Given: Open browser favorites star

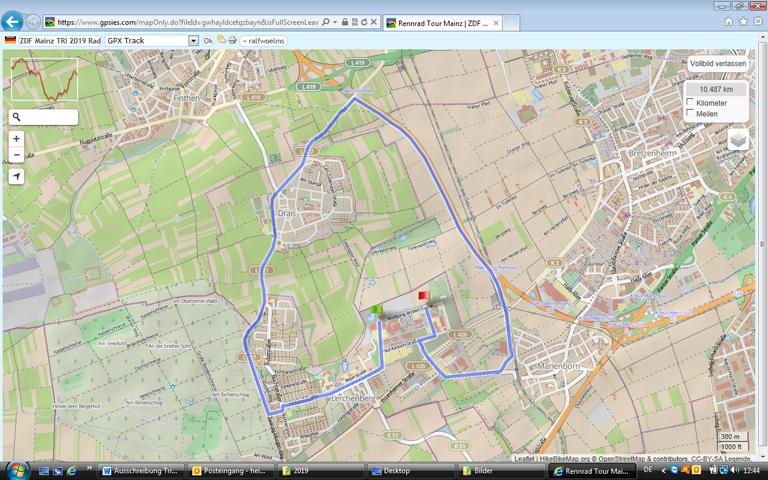Looking at the screenshot, I should tap(743, 21).
